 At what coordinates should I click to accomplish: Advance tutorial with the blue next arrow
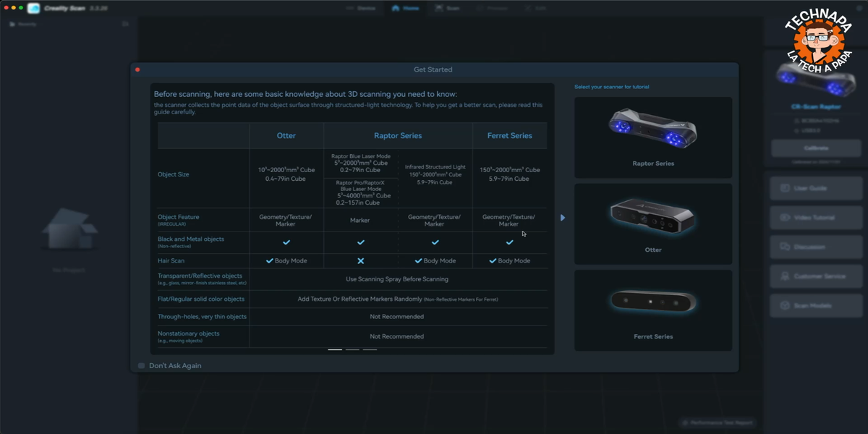563,218
